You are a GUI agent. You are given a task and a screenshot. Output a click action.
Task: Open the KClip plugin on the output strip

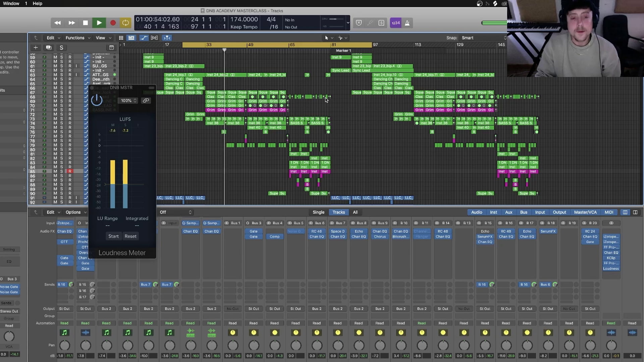point(611,258)
